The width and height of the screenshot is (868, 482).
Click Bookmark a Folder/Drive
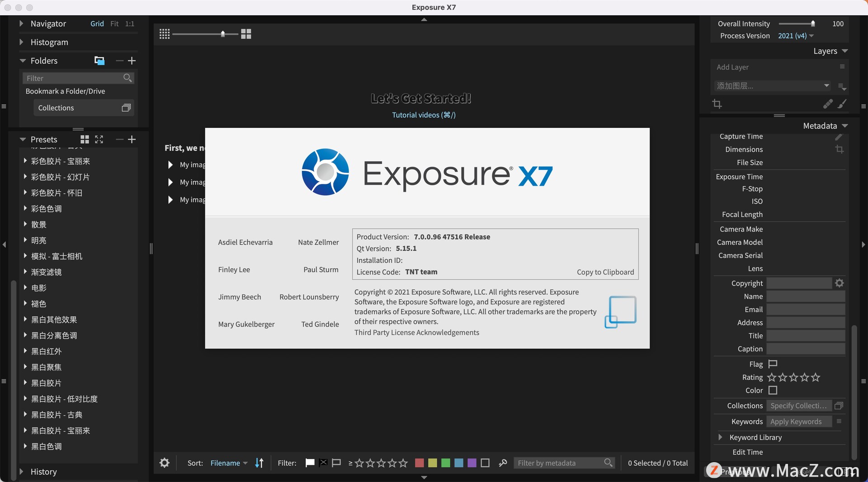tap(65, 91)
